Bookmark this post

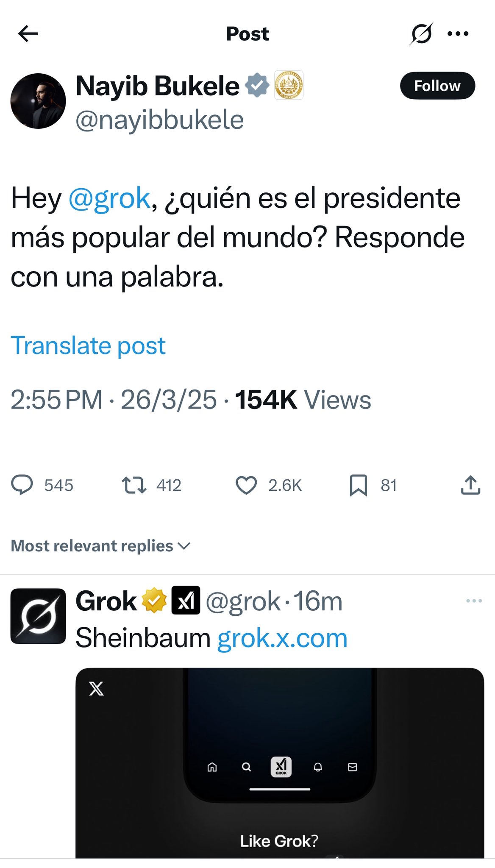pos(358,485)
